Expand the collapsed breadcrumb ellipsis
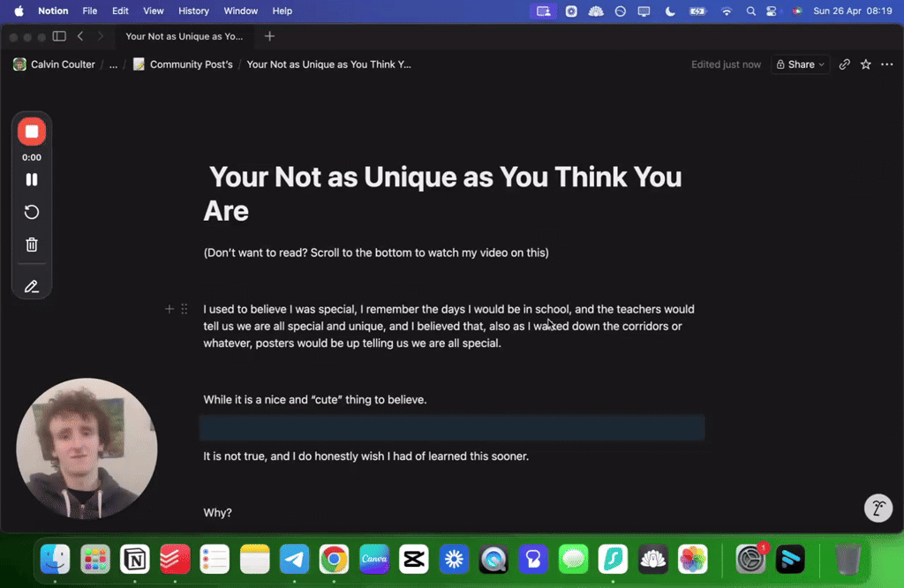904x588 pixels. click(x=112, y=64)
